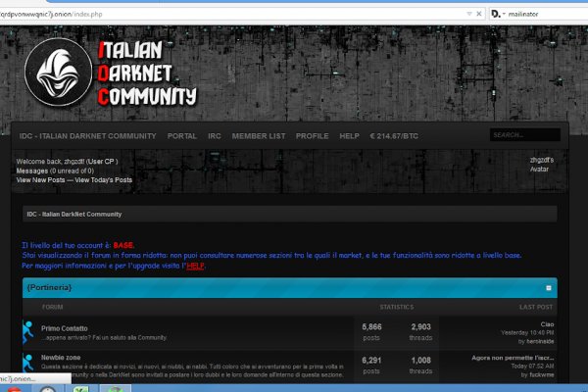Click the BTC price link in navbar

click(393, 135)
